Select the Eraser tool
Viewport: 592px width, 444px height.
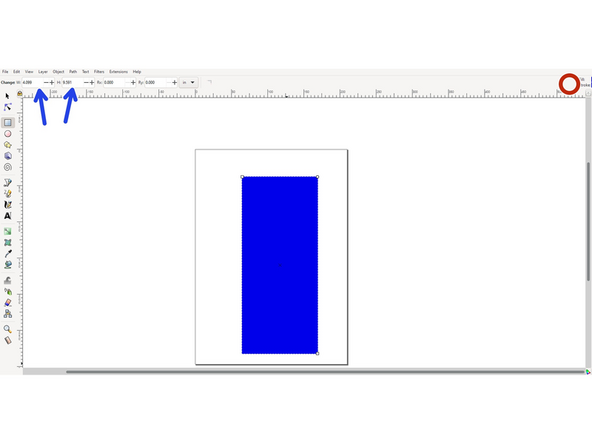click(8, 303)
